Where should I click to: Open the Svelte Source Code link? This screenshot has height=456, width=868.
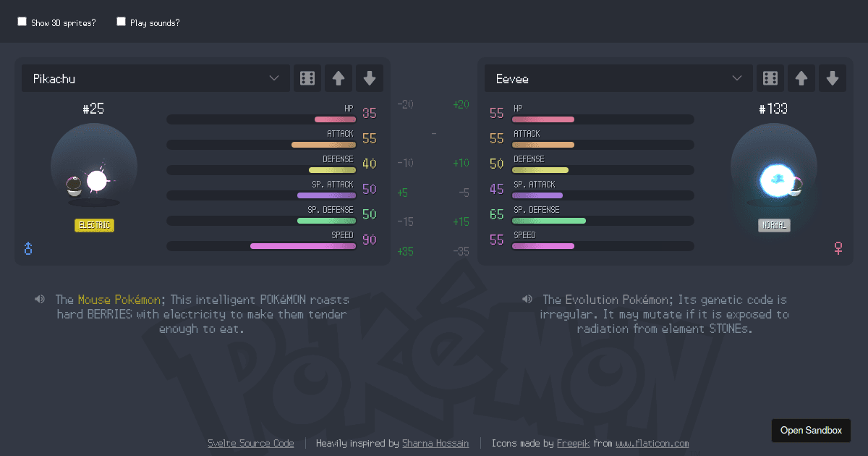[x=251, y=443]
